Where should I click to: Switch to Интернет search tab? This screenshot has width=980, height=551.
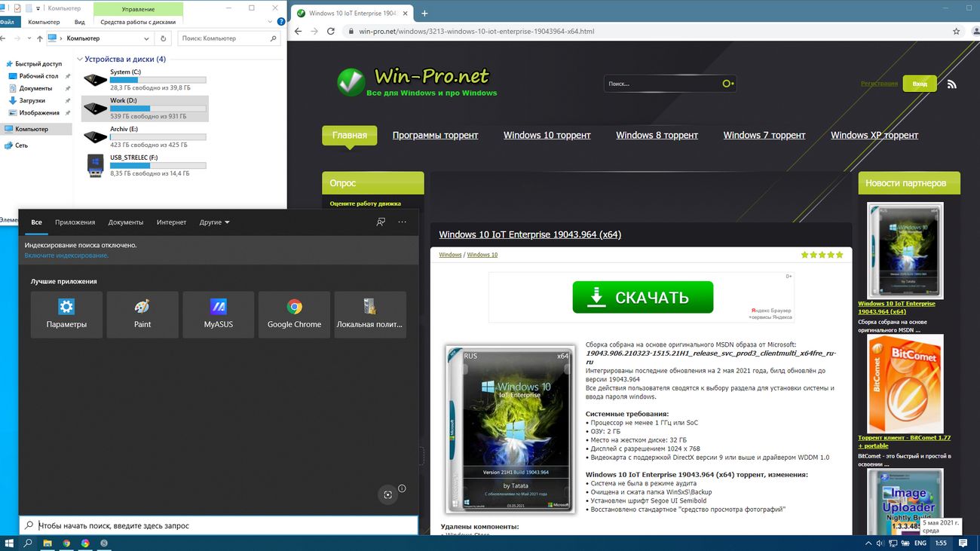(172, 222)
